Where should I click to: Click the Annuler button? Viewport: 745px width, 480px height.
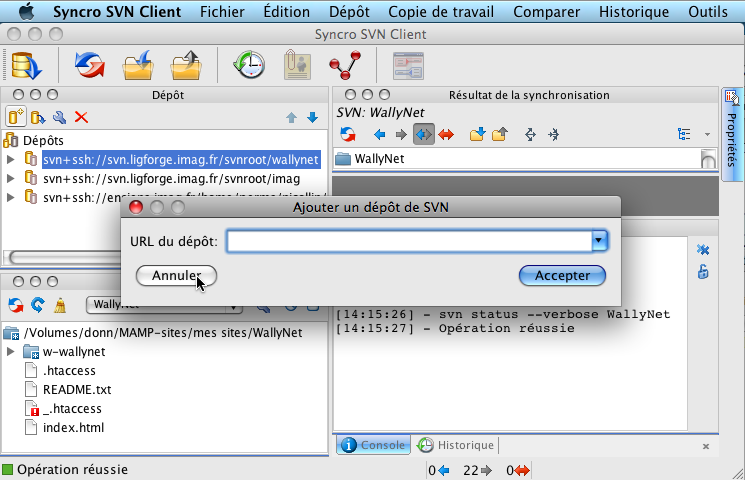176,276
